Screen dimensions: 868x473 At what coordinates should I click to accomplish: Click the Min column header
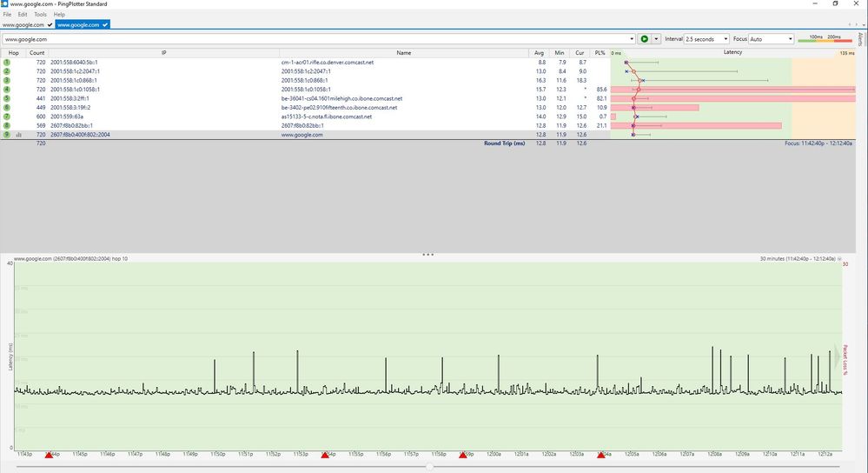coord(559,53)
